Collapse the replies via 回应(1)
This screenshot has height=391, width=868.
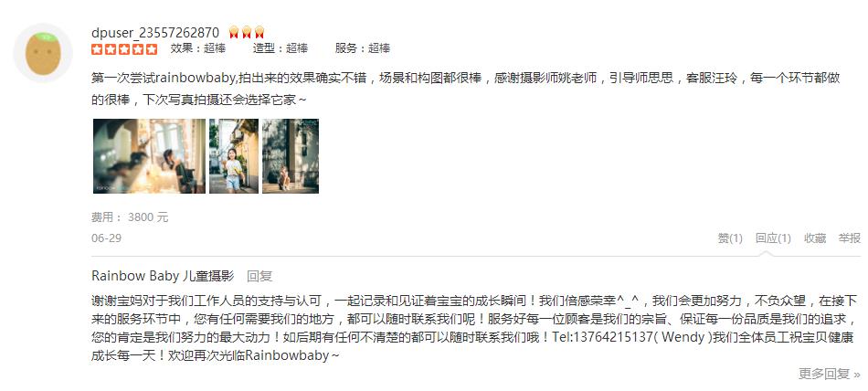[x=773, y=238]
